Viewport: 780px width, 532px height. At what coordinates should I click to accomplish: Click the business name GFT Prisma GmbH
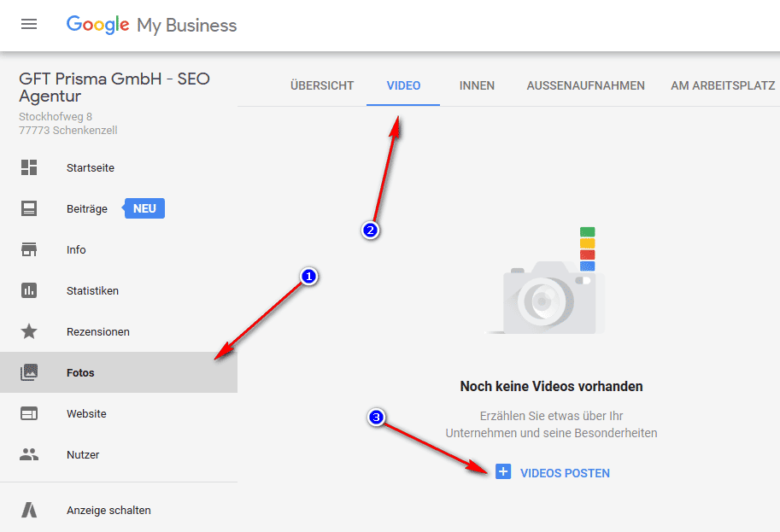coord(114,87)
